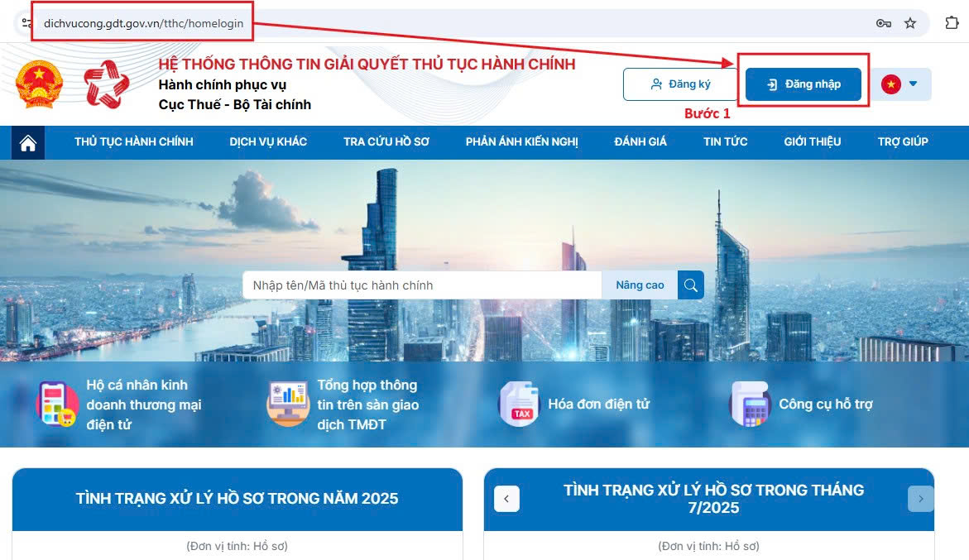The width and height of the screenshot is (969, 560).
Task: Open the browser extensions puzzle icon
Action: click(x=952, y=23)
